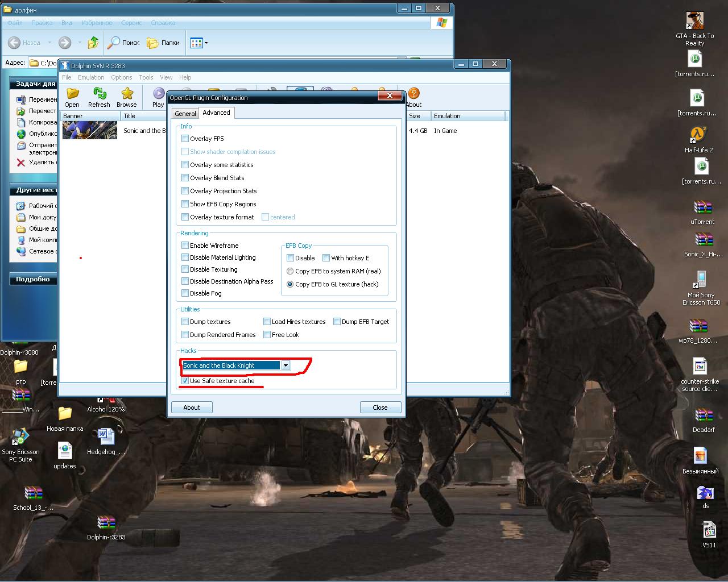728x582 pixels.
Task: Open the uTorrent desktop icon
Action: [702, 208]
